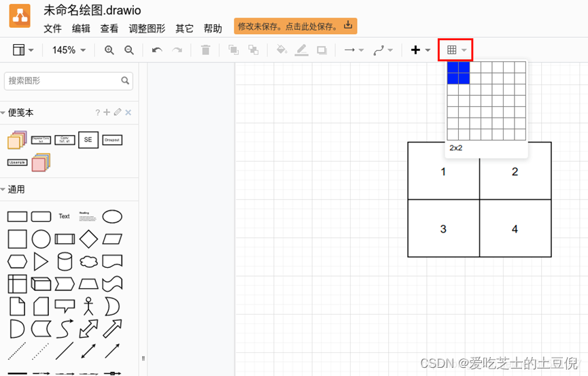Select the cylinder shape

tap(65, 262)
